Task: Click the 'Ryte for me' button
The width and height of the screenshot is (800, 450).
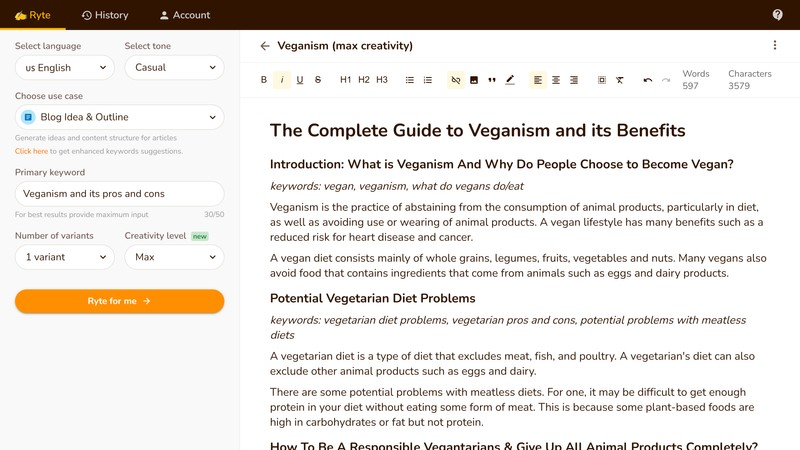Action: [x=119, y=301]
